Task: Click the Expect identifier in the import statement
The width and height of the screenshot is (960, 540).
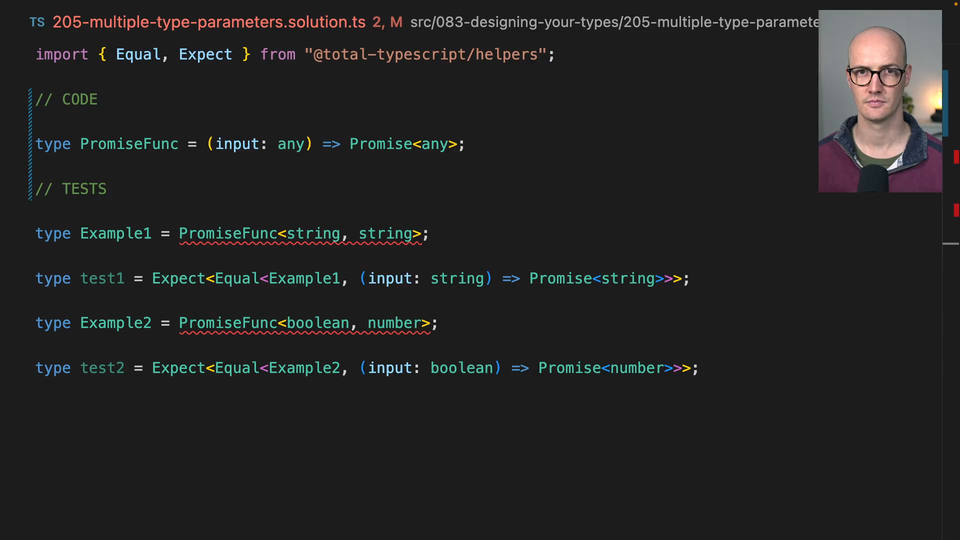Action: pos(205,55)
